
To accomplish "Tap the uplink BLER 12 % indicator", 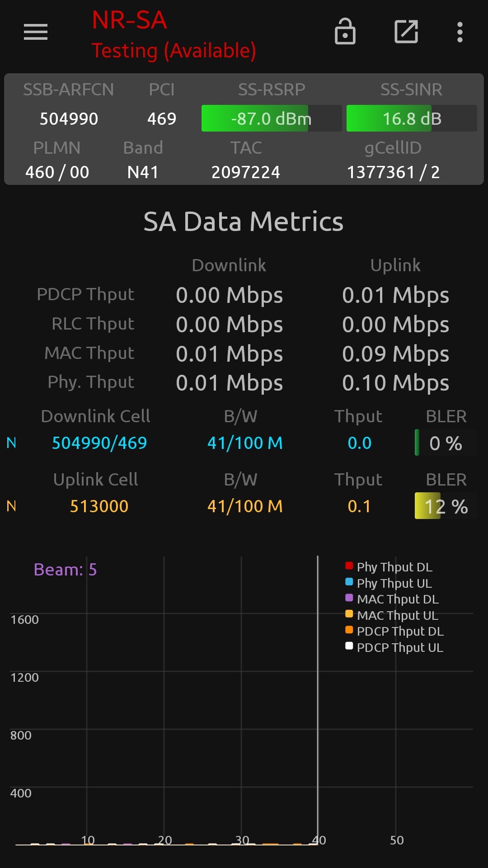I will point(446,506).
